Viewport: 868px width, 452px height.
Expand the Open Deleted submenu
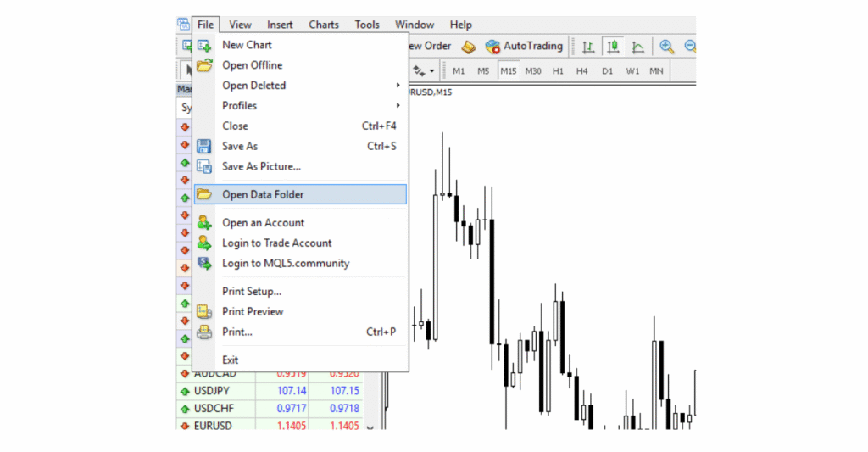point(300,86)
